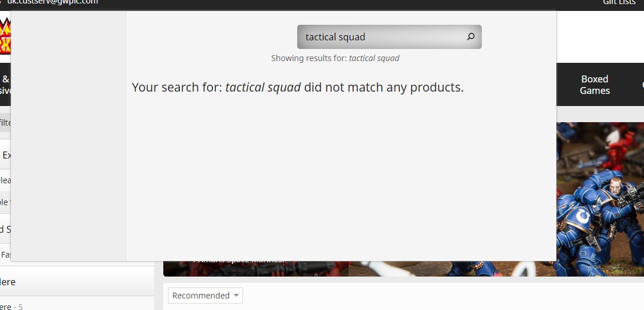
Task: Open the Boxed Games menu
Action: click(x=594, y=85)
